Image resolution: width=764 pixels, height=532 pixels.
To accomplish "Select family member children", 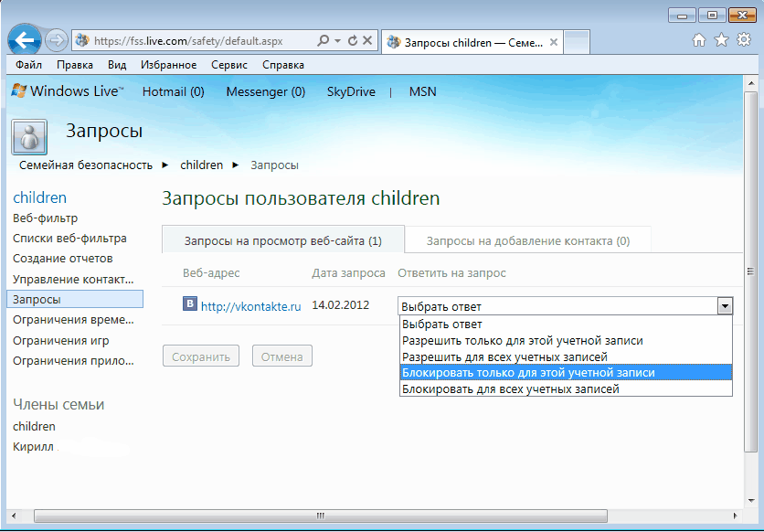I will click(34, 426).
